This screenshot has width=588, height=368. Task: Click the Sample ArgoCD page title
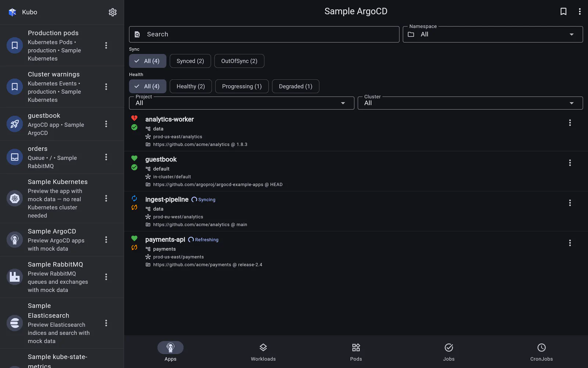356,11
